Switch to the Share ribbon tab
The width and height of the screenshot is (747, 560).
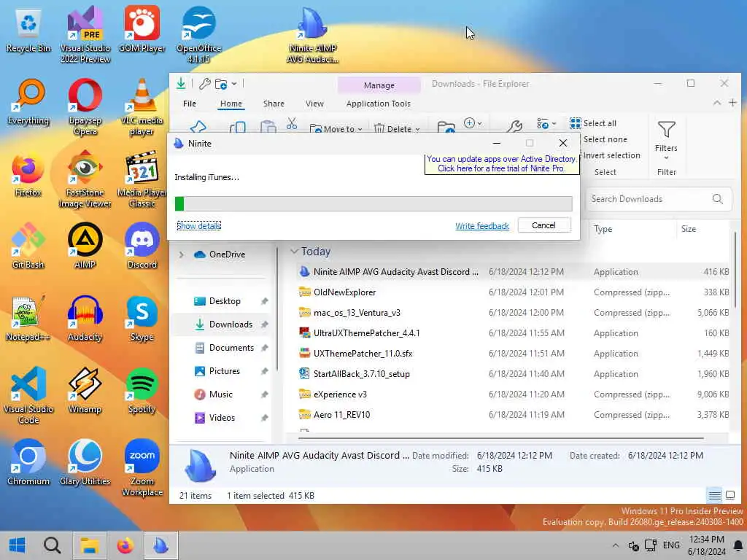274,104
